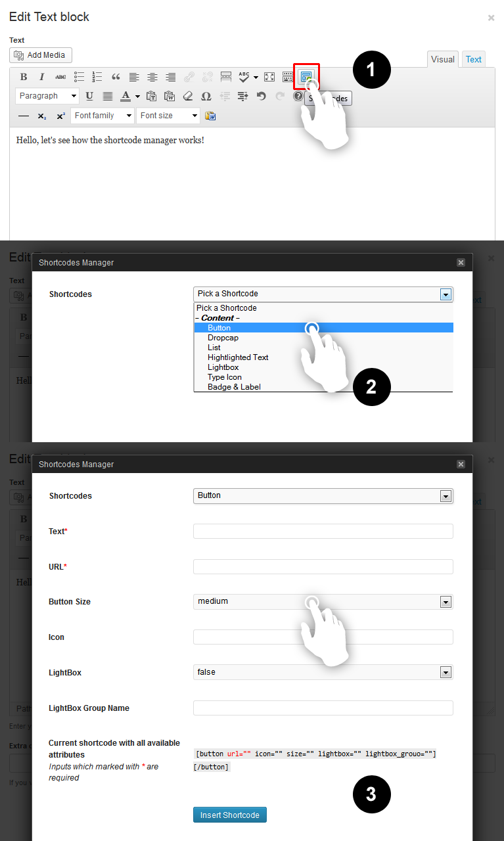
Task: Apply subscript formatting
Action: coord(42,116)
